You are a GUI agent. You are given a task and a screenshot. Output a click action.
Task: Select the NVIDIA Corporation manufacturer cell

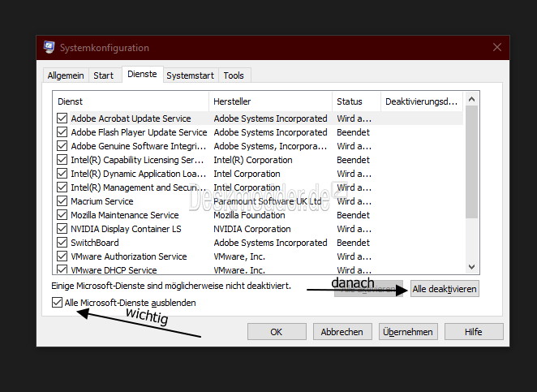tap(252, 229)
